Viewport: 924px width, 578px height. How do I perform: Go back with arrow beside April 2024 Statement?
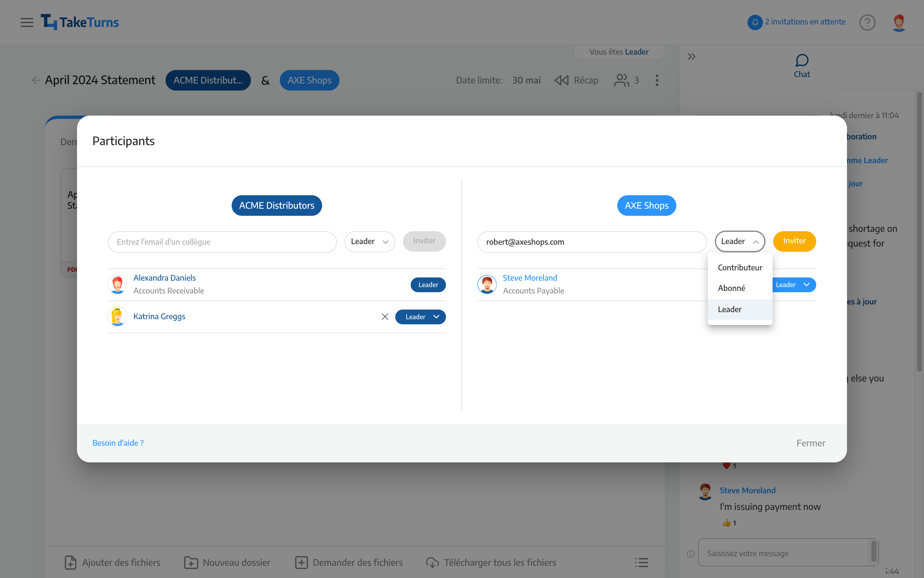click(36, 80)
